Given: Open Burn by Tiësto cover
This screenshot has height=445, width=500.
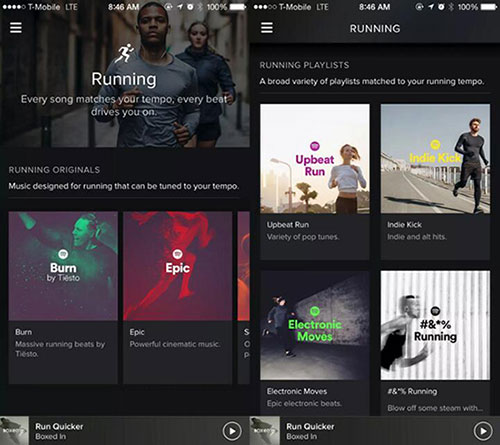Looking at the screenshot, I should click(63, 266).
